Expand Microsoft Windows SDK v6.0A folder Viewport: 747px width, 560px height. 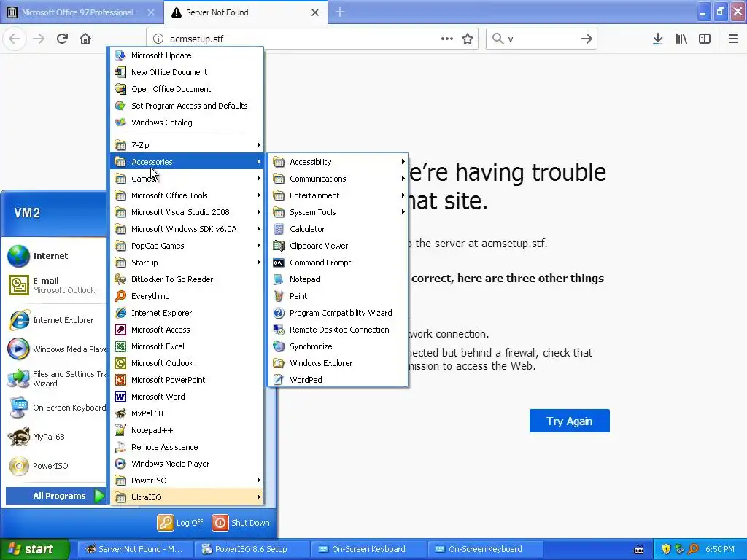click(187, 229)
